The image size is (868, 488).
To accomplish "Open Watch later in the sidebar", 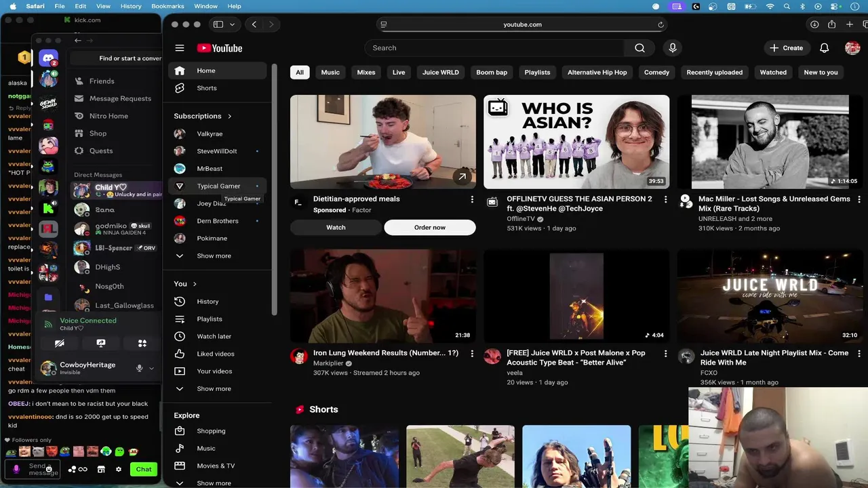I will tap(217, 336).
